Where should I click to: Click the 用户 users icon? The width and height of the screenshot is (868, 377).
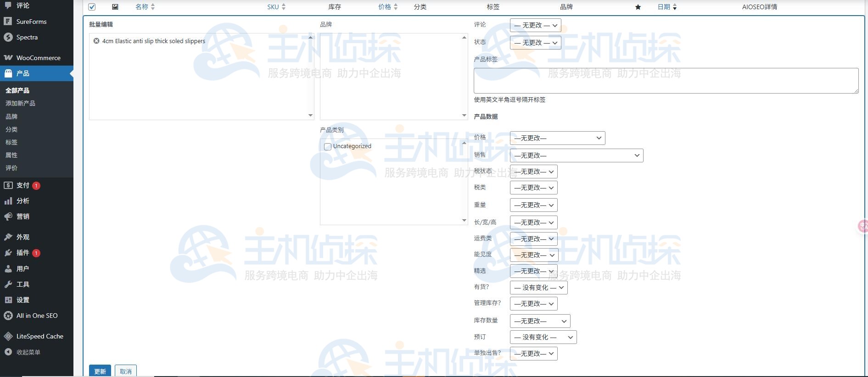pyautogui.click(x=8, y=269)
